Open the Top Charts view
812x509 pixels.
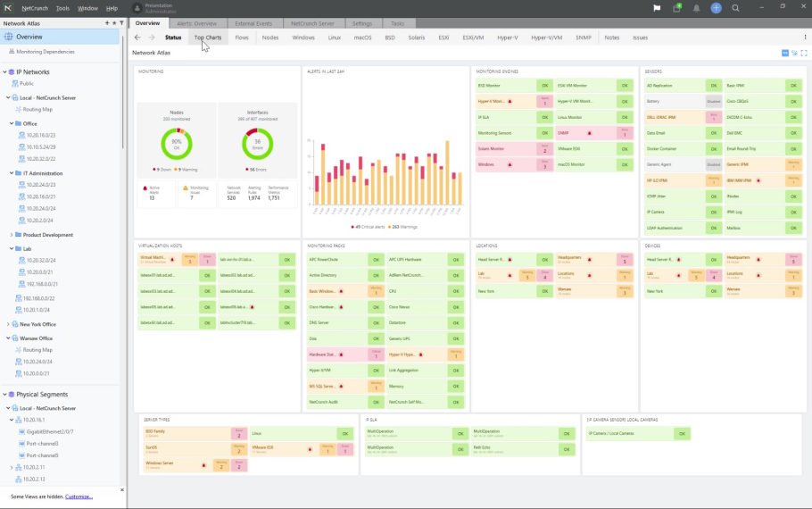click(208, 38)
